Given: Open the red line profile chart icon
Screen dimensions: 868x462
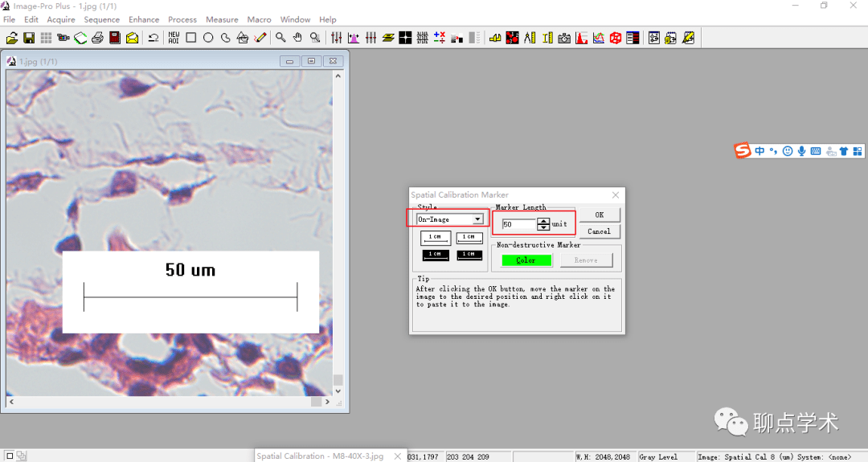Looking at the screenshot, I should pos(599,38).
